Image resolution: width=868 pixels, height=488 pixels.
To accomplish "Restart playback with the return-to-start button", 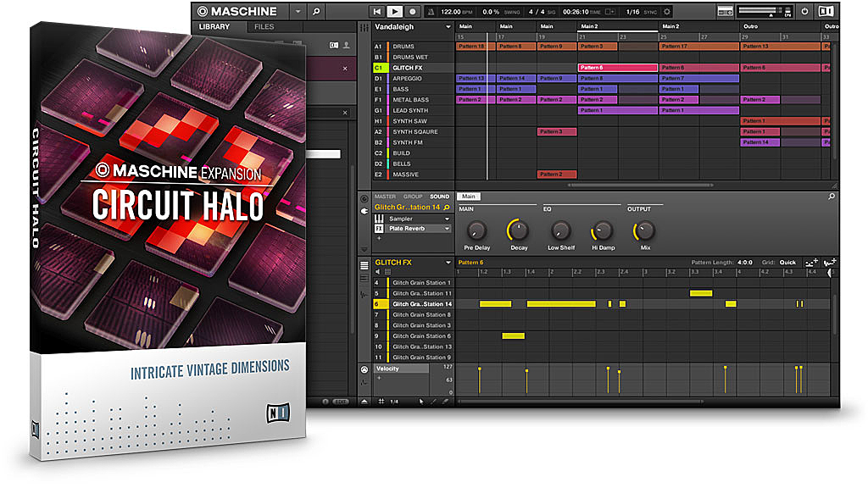I will (377, 11).
